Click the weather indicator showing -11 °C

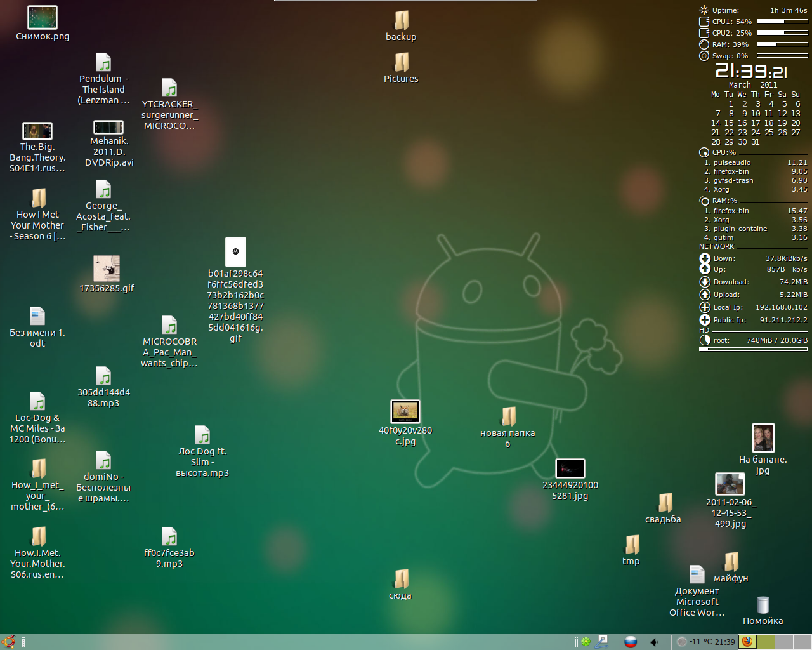[695, 642]
